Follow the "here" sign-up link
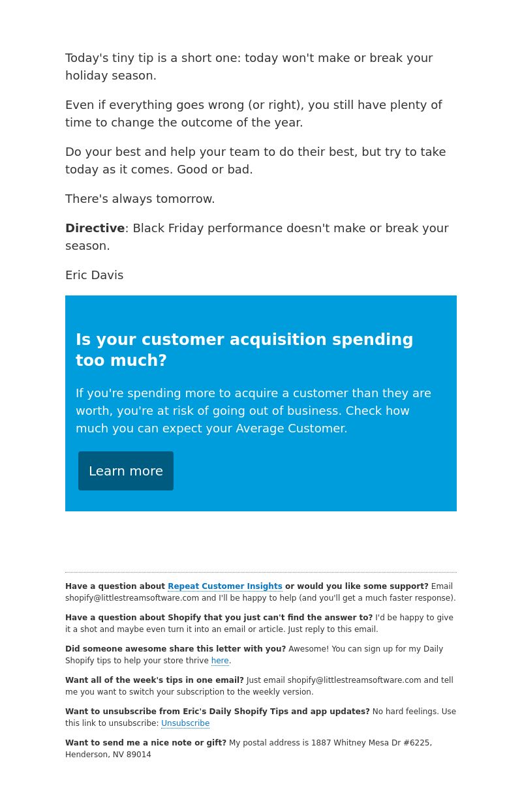 pos(220,661)
